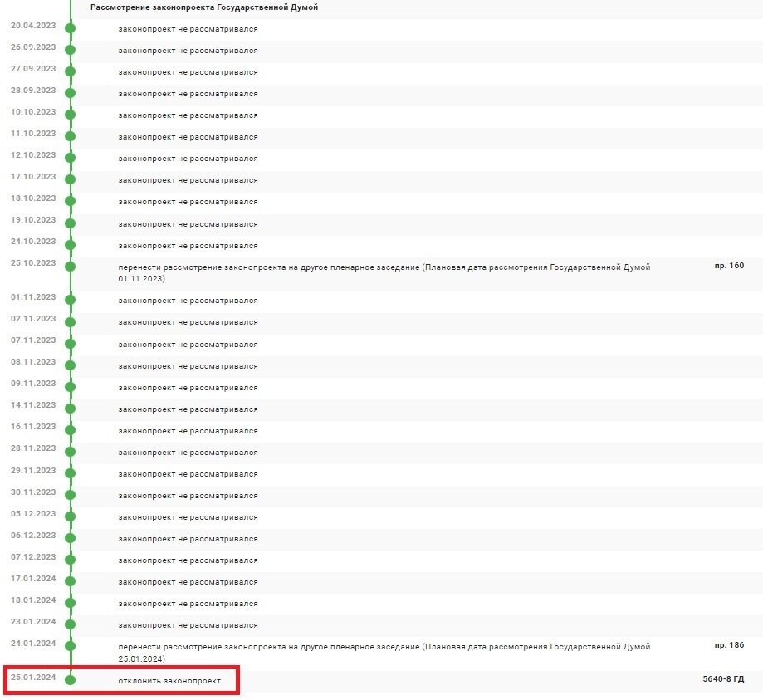763x700 pixels.
Task: Click the date 10.10.2023
Action: pos(33,111)
